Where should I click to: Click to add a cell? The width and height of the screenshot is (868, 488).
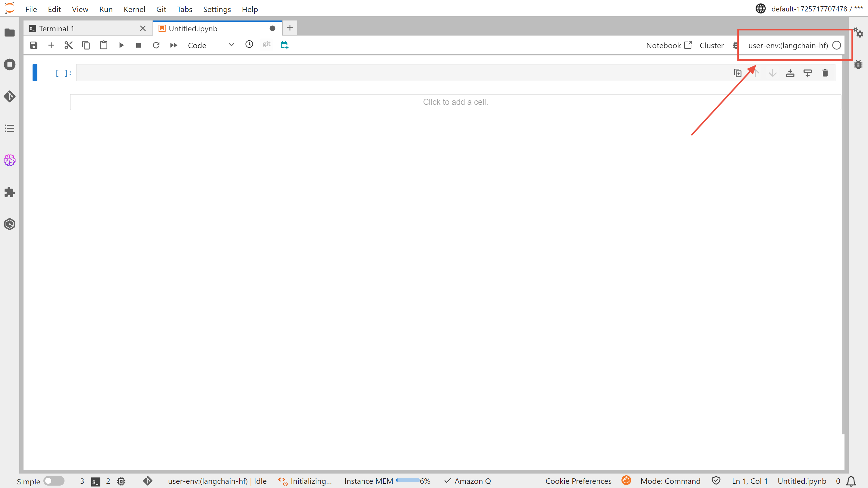pyautogui.click(x=455, y=102)
